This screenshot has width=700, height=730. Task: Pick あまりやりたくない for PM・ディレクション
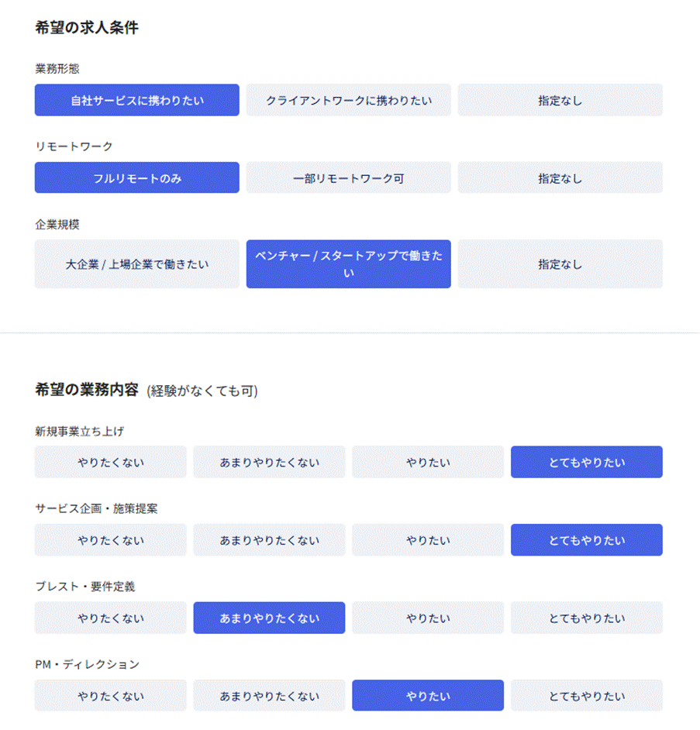click(x=269, y=695)
